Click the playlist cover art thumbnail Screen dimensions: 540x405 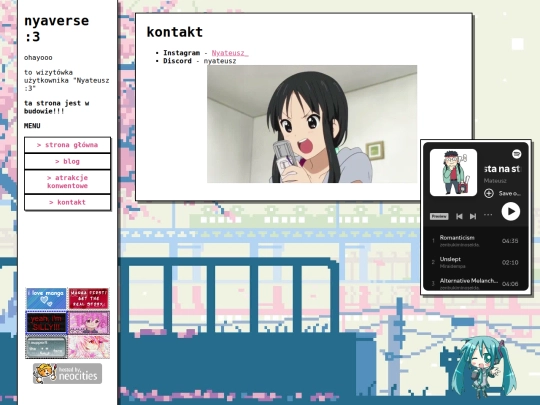coord(453,173)
